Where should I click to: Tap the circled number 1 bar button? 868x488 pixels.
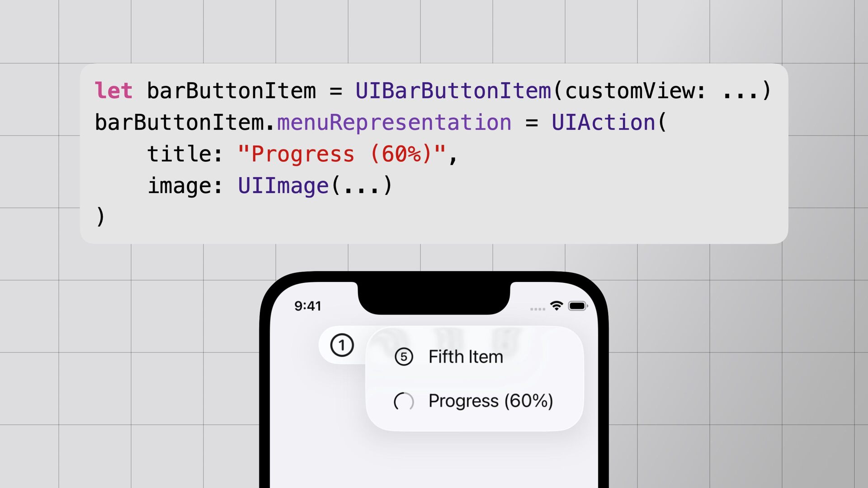(342, 346)
